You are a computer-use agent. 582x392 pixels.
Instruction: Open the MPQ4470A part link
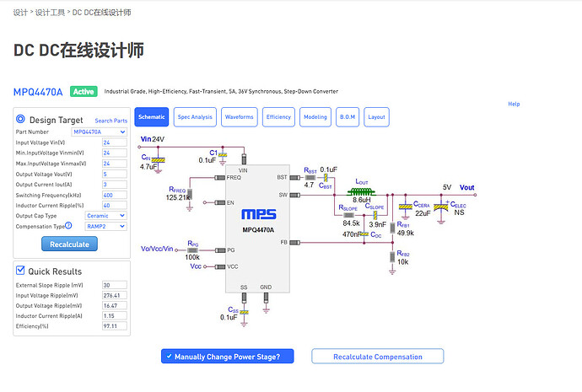[38, 92]
